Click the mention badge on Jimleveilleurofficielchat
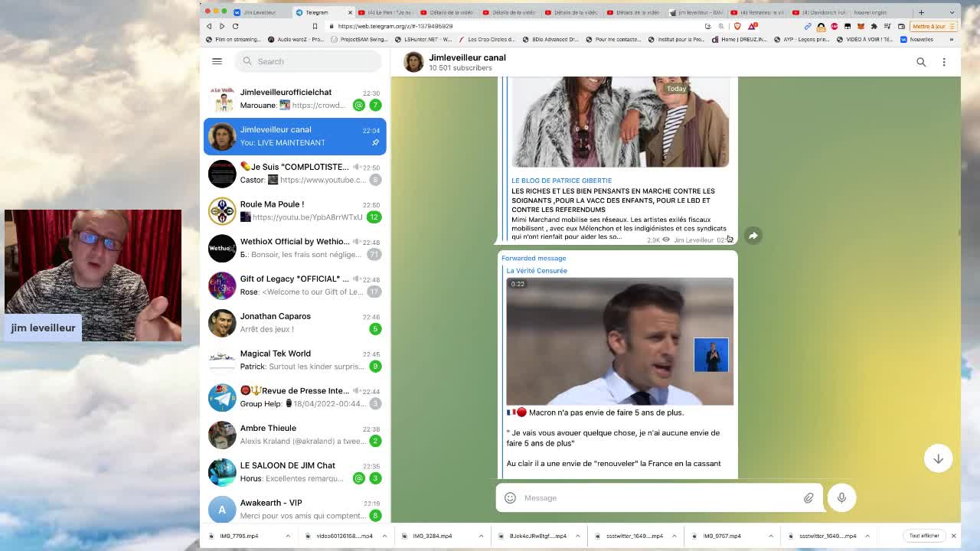This screenshot has width=980, height=551. point(359,105)
